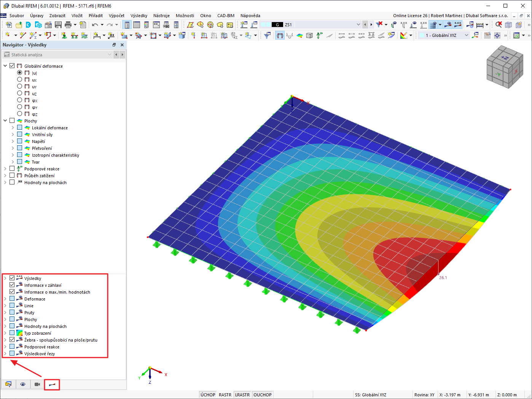This screenshot has width=532, height=399.
Task: Select the uZ deformation radio button
Action: 19,93
